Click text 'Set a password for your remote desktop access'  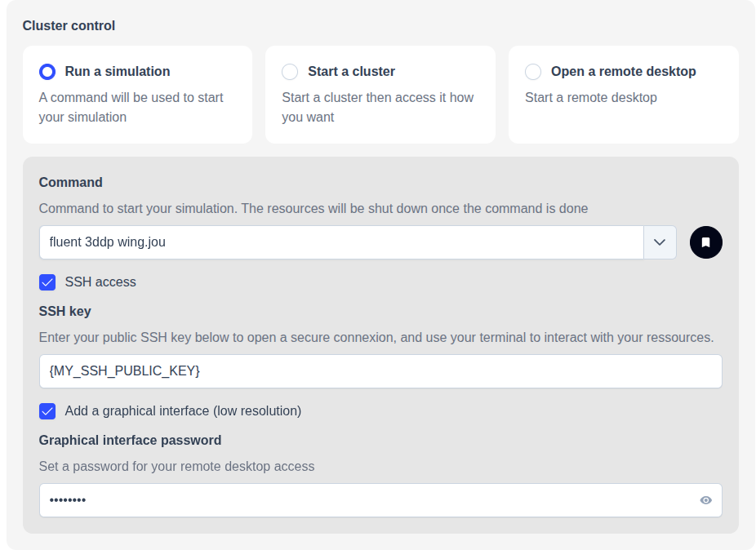click(176, 466)
